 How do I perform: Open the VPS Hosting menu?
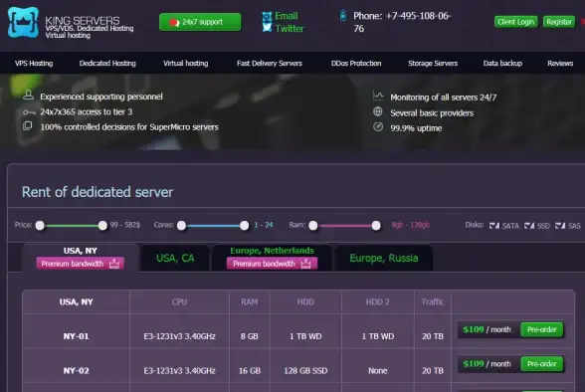pos(34,63)
